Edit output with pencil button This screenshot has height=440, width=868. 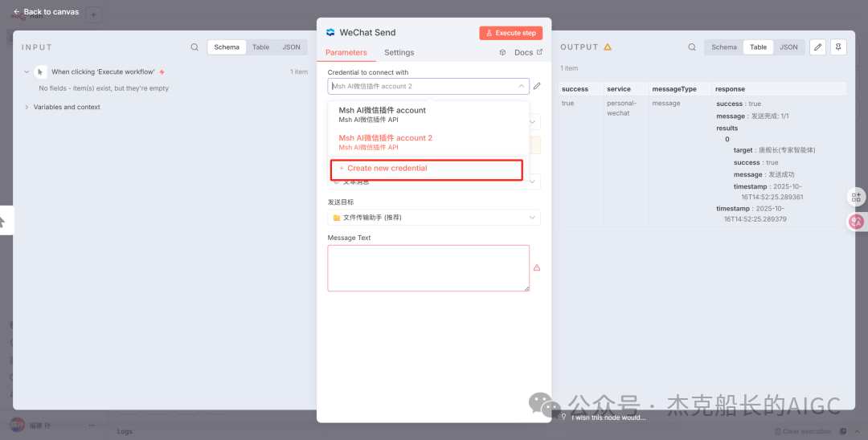coord(817,47)
